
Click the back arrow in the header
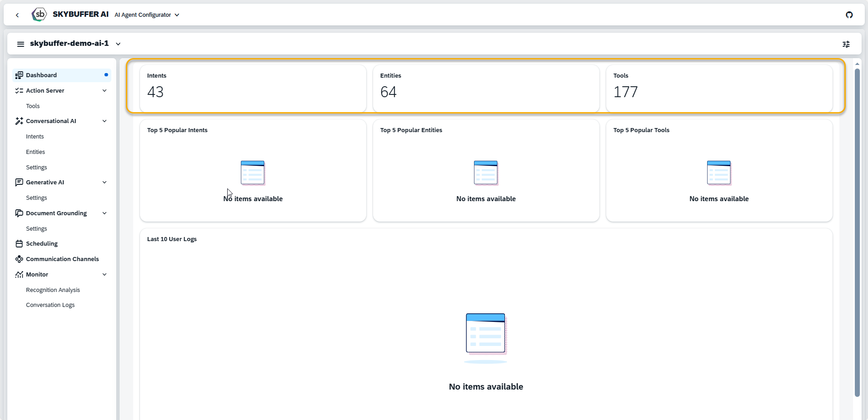click(17, 15)
